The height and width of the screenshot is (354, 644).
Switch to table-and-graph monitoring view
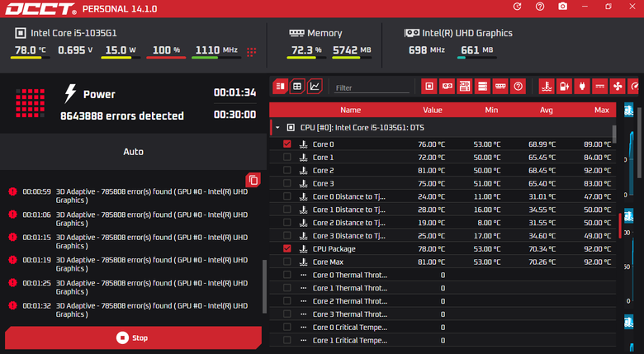click(280, 87)
